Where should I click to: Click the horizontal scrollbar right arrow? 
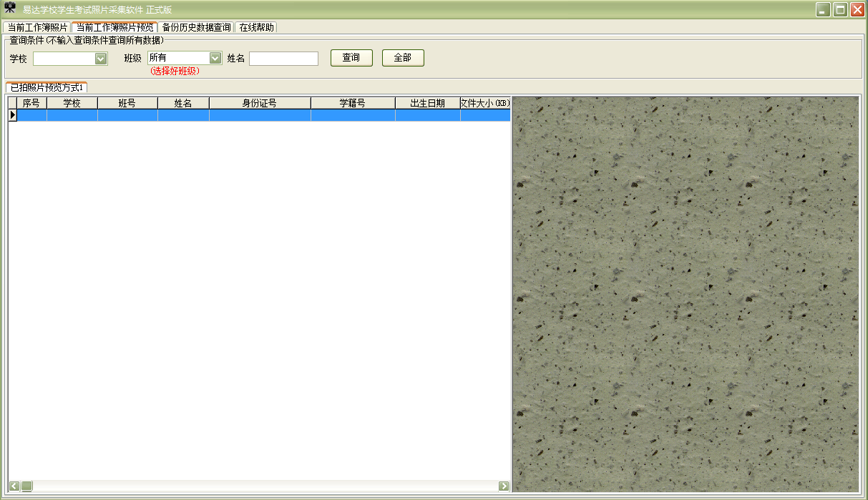504,486
